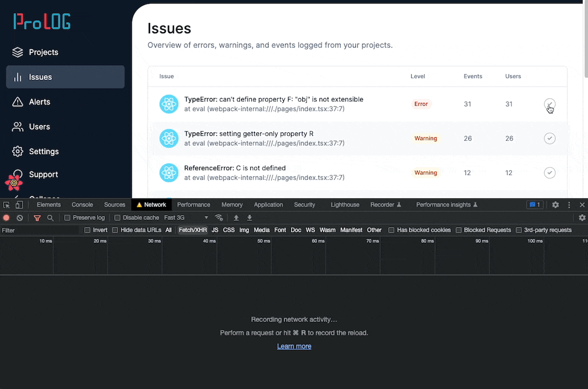Viewport: 588px width, 389px height.
Task: Select the inspect element picker icon
Action: (x=6, y=205)
